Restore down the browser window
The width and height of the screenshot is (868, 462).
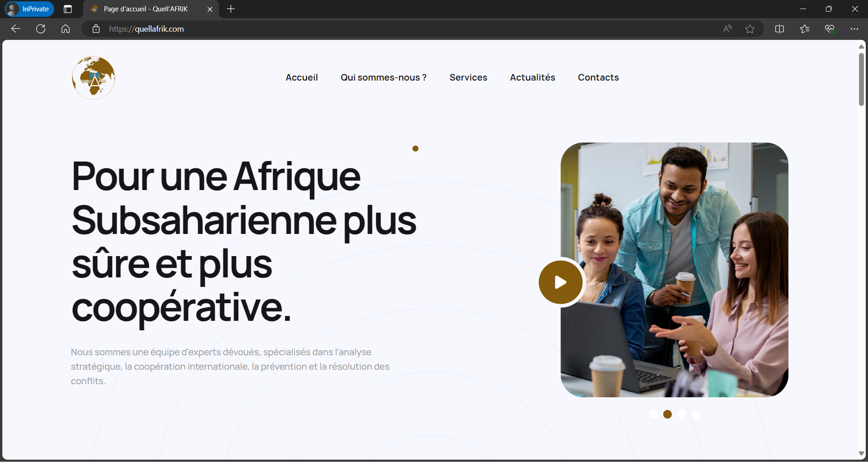pyautogui.click(x=829, y=9)
